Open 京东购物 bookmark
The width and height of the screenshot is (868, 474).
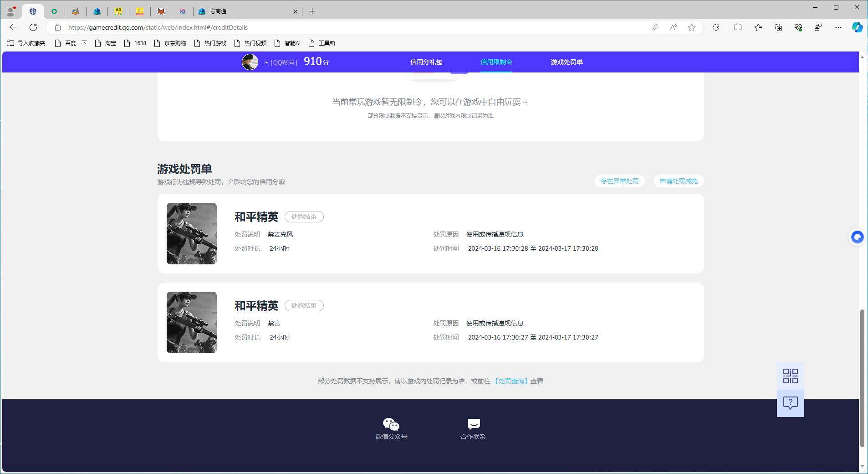(170, 43)
